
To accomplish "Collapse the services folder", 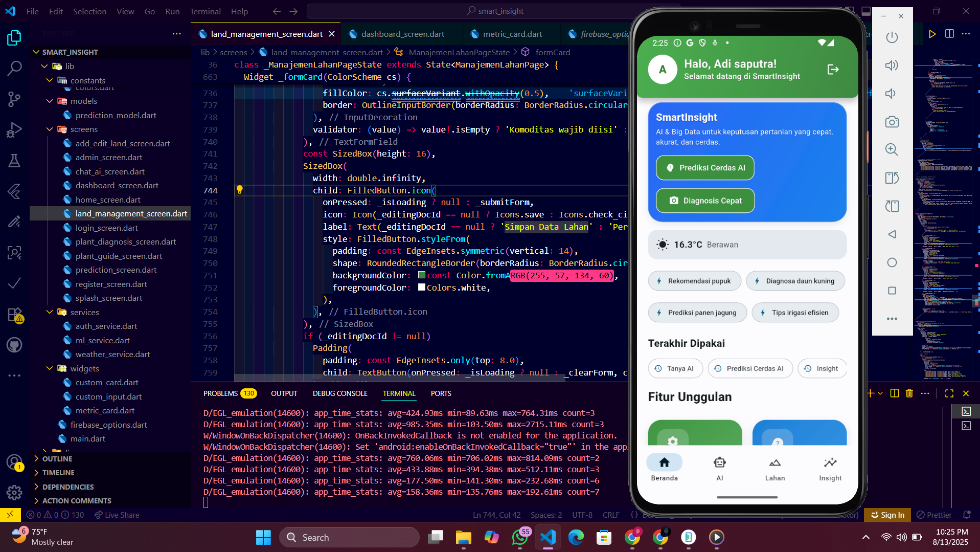I will (50, 312).
